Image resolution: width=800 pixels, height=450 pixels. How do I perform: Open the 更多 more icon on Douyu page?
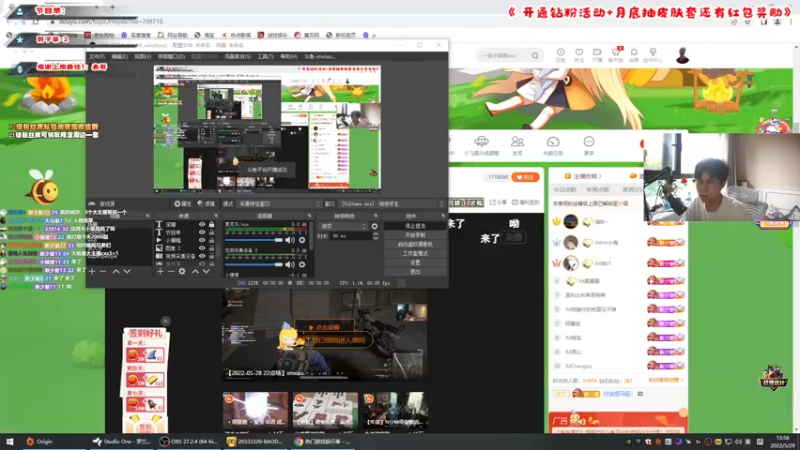[588, 144]
